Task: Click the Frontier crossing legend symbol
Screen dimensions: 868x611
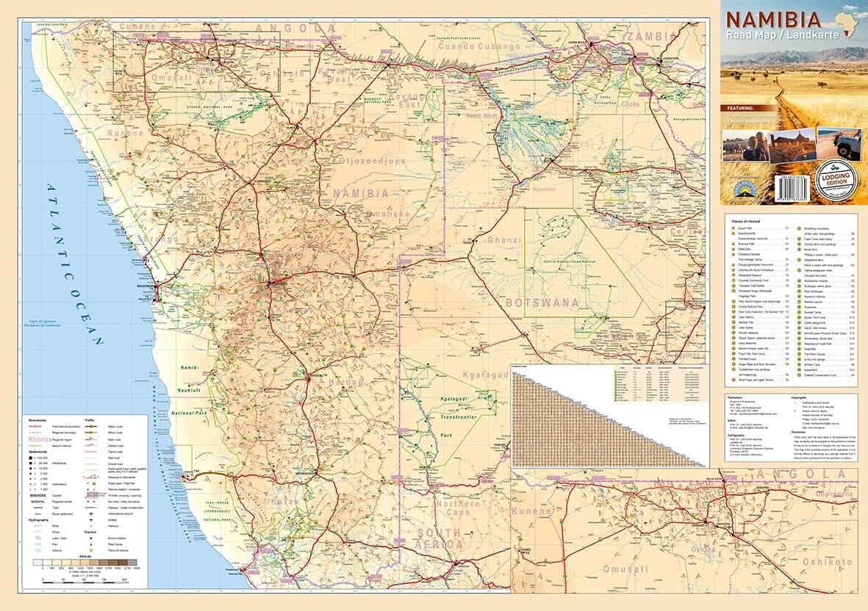Action: click(x=91, y=495)
